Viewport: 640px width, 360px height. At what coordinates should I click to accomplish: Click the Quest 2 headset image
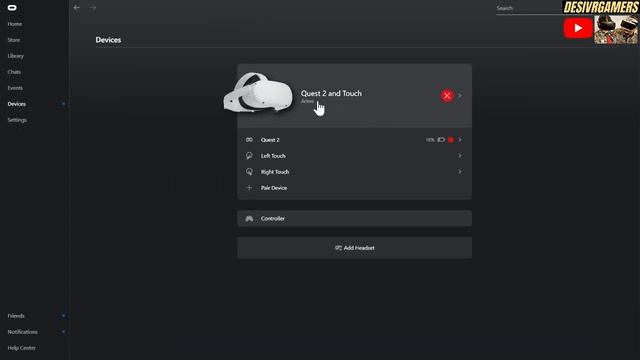point(258,93)
